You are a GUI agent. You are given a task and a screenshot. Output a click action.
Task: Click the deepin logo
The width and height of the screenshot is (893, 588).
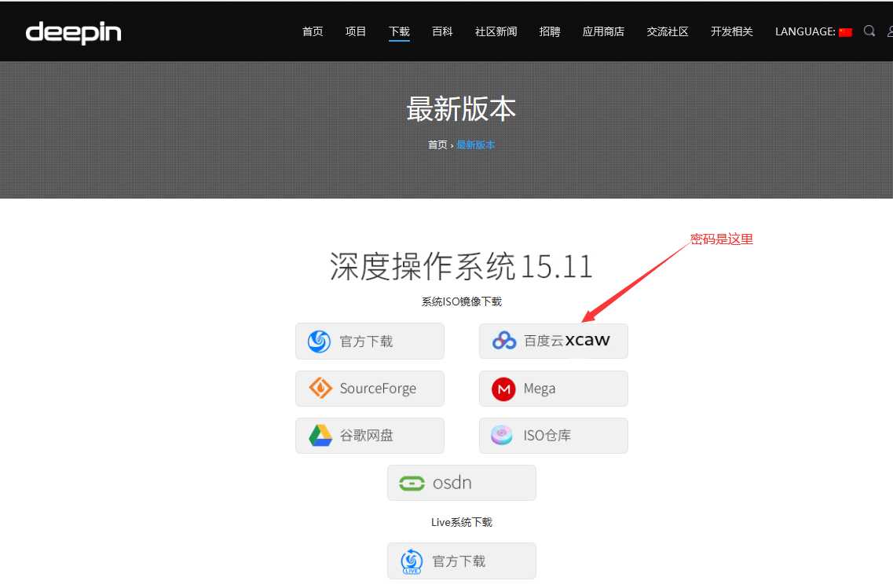[74, 32]
